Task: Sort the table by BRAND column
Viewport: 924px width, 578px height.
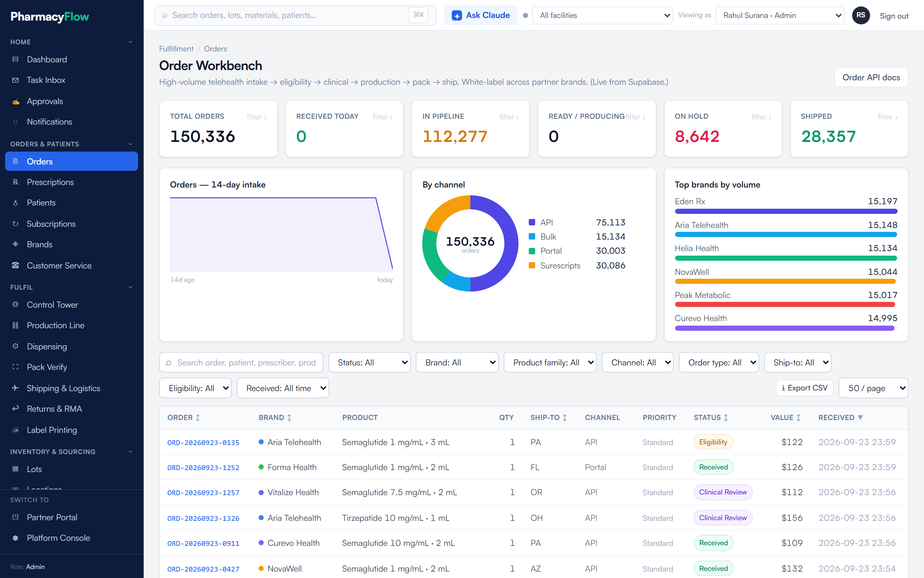Action: click(275, 417)
